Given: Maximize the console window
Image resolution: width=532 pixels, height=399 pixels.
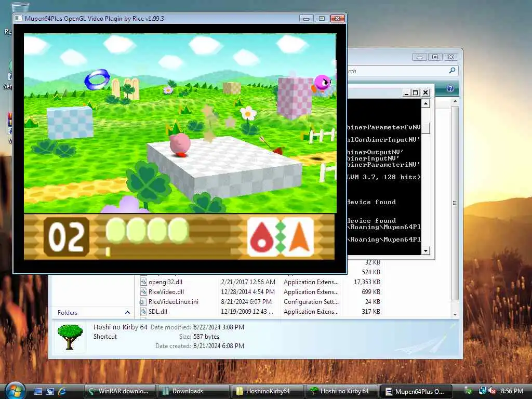Looking at the screenshot, I should [x=416, y=92].
